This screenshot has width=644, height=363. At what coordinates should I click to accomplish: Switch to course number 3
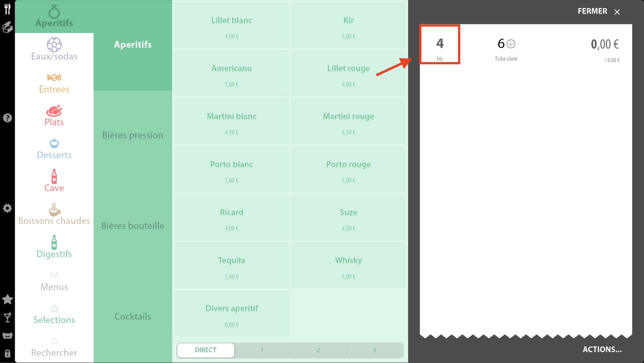coord(374,350)
